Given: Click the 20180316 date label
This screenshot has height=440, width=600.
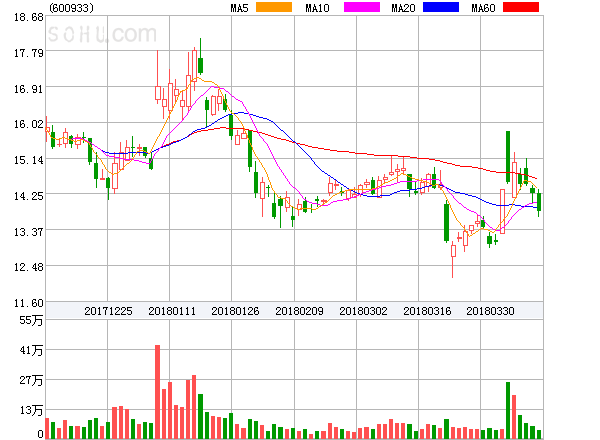Looking at the screenshot, I should click(x=427, y=311).
